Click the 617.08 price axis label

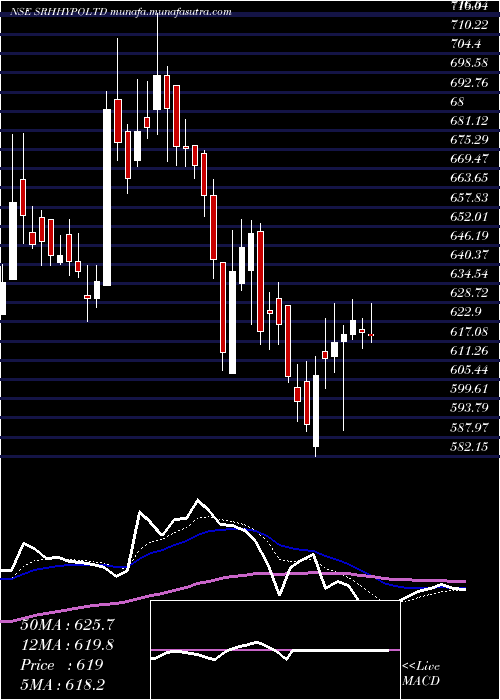pyautogui.click(x=469, y=332)
